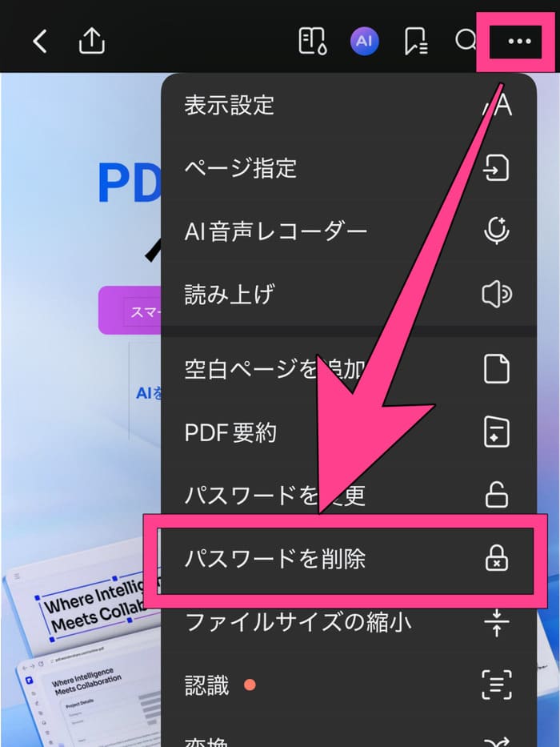Tap the microphone icon beside AI音声レコーダー
560x747 pixels.
click(x=496, y=231)
